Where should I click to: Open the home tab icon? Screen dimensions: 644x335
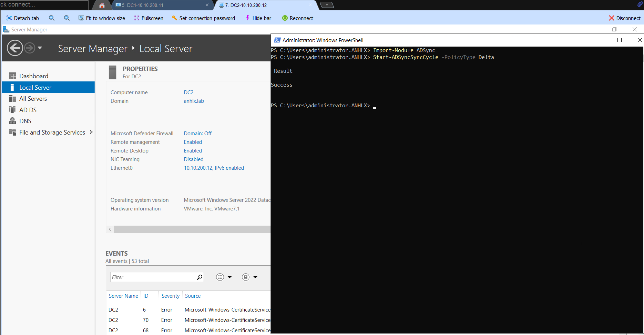[102, 5]
